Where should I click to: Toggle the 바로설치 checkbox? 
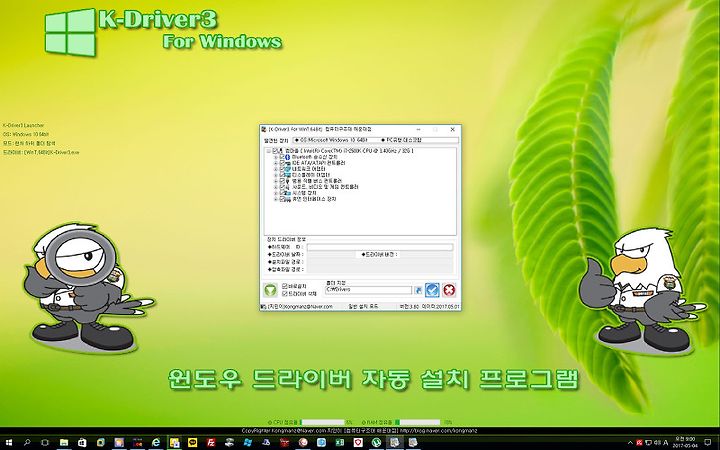pyautogui.click(x=285, y=286)
